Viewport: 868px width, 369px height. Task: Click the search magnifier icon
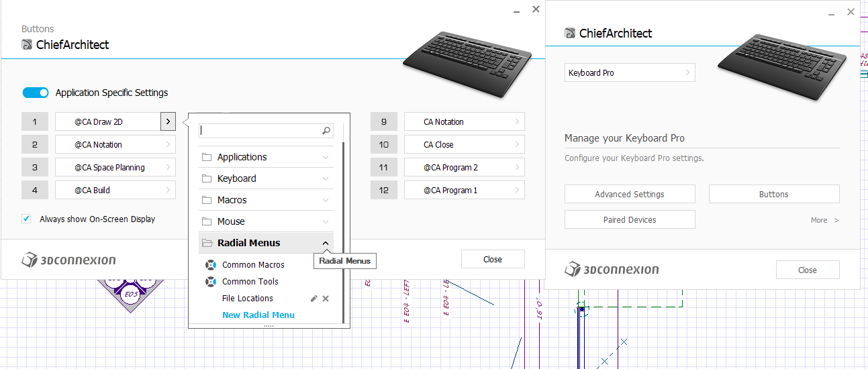[326, 131]
